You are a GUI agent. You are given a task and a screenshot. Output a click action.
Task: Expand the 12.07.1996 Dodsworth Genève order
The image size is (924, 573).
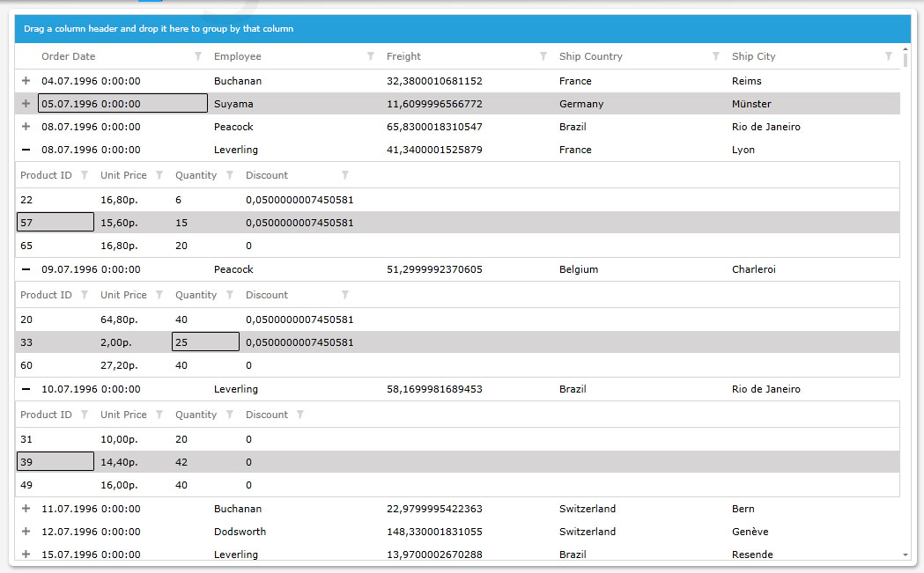pos(26,531)
